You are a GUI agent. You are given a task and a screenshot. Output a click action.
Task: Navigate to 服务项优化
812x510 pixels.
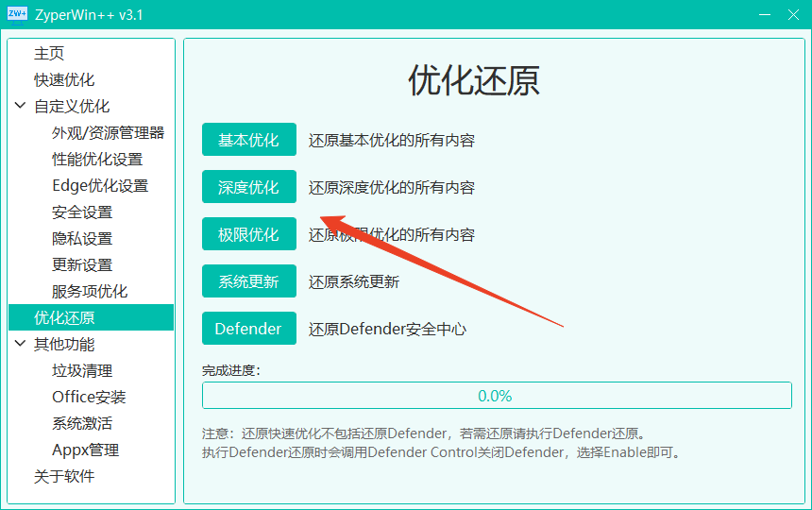pos(90,292)
